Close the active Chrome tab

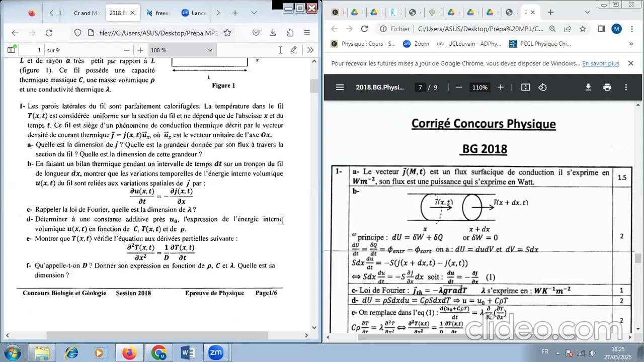(x=532, y=12)
